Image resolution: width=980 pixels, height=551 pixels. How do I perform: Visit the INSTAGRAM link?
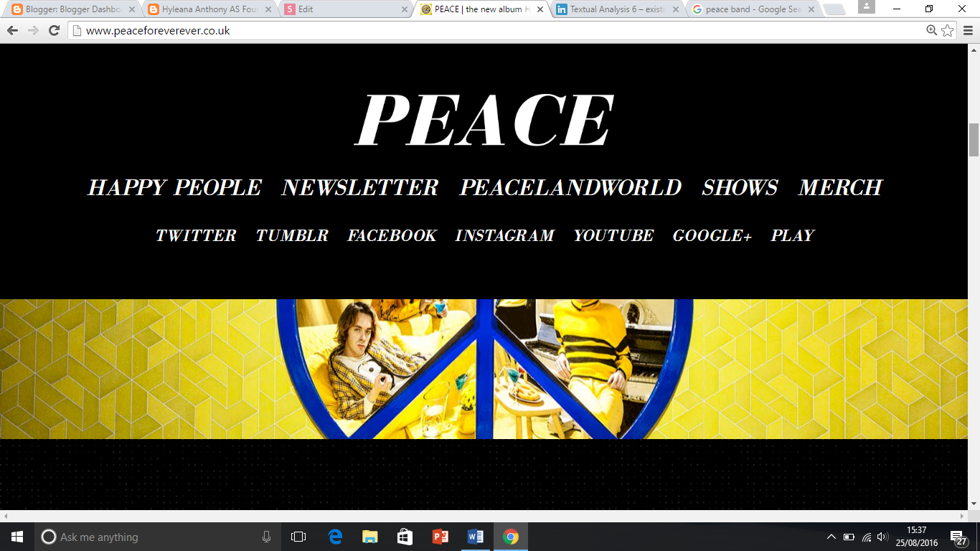coord(504,235)
